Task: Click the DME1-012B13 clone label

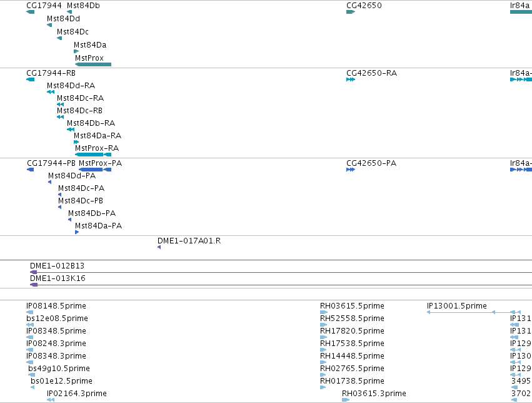Action: 57,266
